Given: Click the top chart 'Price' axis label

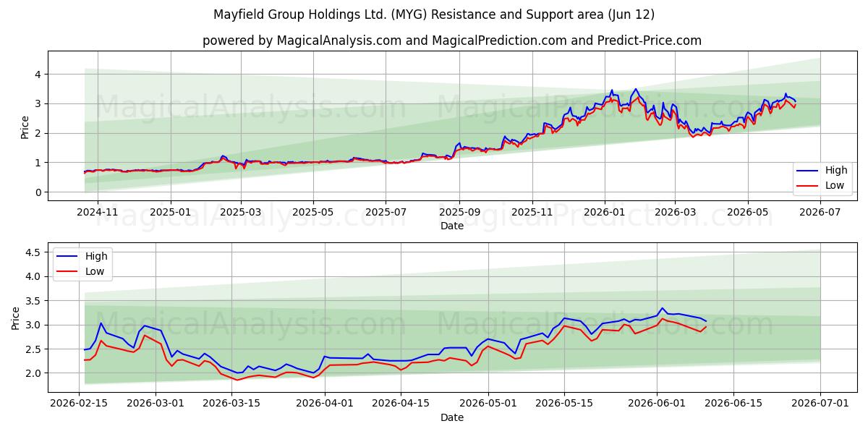Looking at the screenshot, I should [x=25, y=127].
